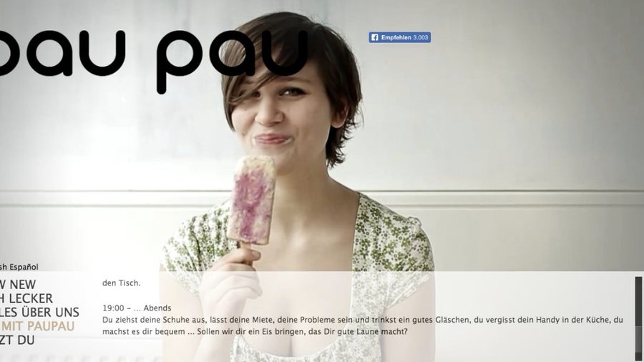Select the highlighted MIT PAUPAU menu entry
This screenshot has height=362, width=644.
click(x=37, y=326)
